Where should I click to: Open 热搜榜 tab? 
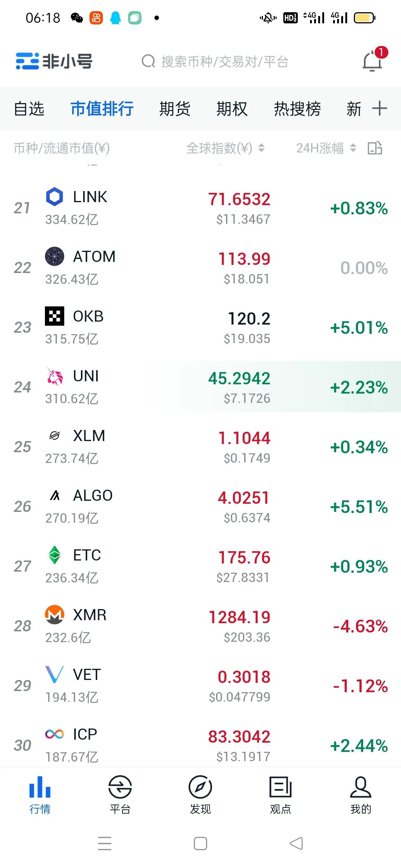297,109
